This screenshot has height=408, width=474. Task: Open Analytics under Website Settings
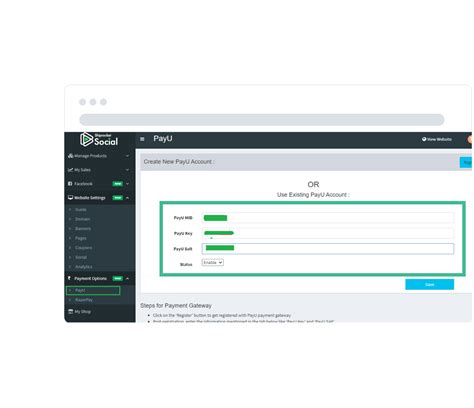point(83,267)
